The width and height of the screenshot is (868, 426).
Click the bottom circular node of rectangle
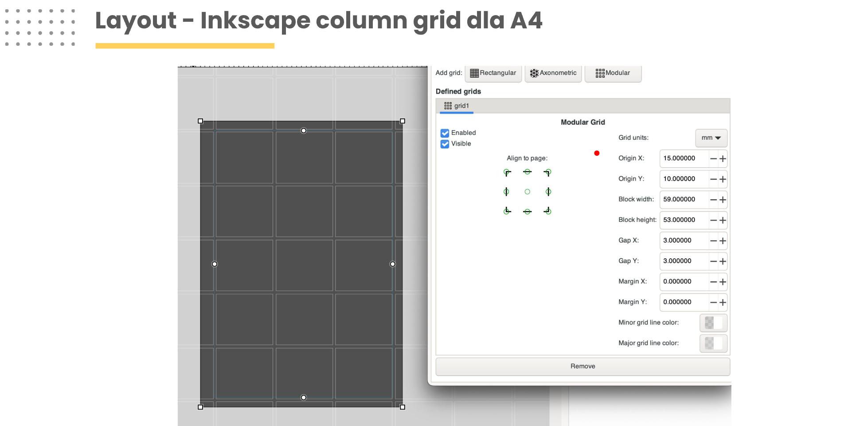(x=304, y=398)
